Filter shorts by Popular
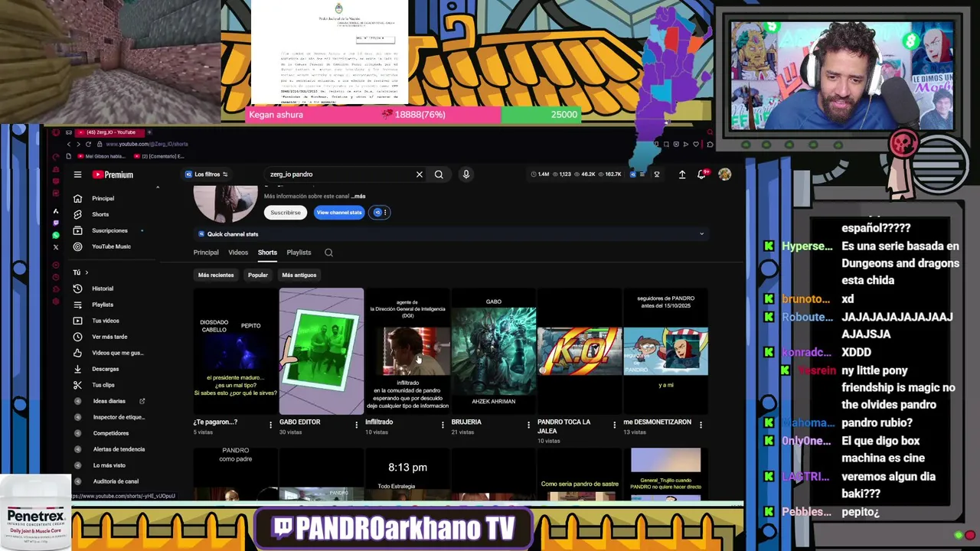 pos(258,275)
